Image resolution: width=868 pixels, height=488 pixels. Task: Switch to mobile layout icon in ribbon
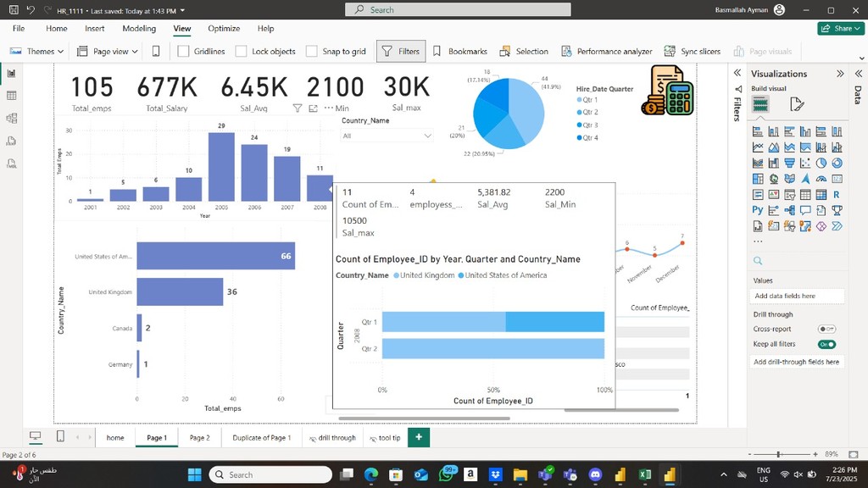pyautogui.click(x=156, y=51)
